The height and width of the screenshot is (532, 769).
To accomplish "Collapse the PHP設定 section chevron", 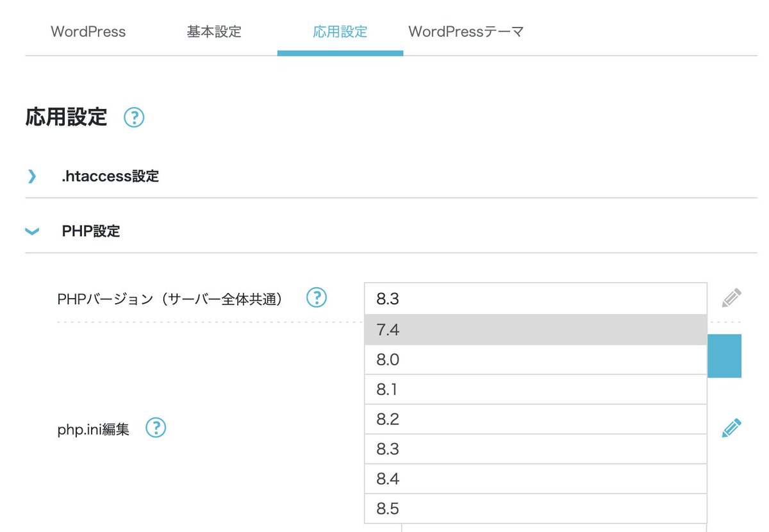I will pos(31,231).
